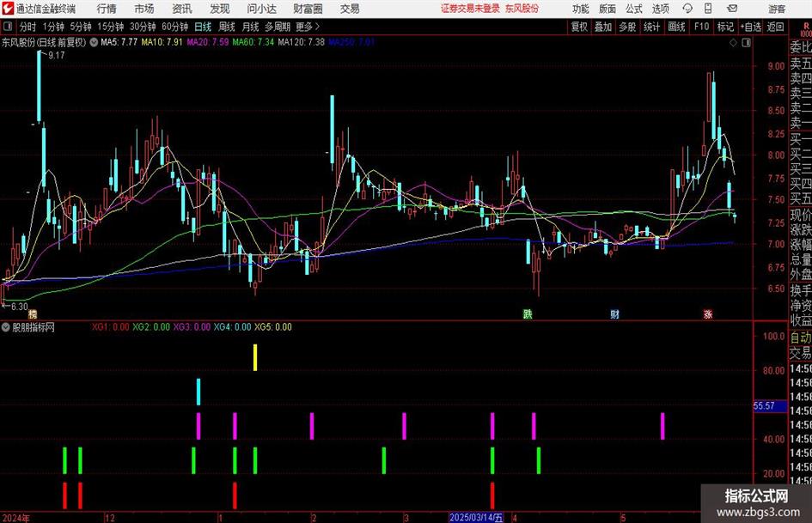Click the MA20: 7.59 indicator label
This screenshot has height=523, width=812.
pyautogui.click(x=208, y=42)
